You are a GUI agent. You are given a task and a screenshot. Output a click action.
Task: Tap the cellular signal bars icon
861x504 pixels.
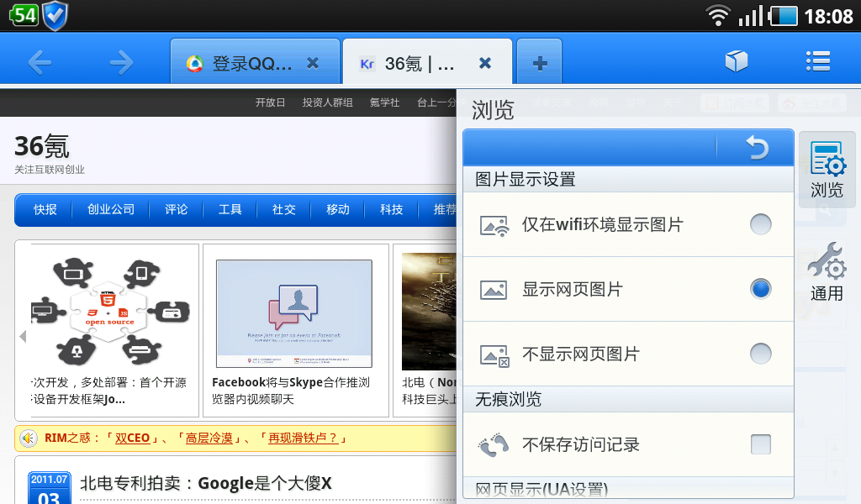click(751, 15)
